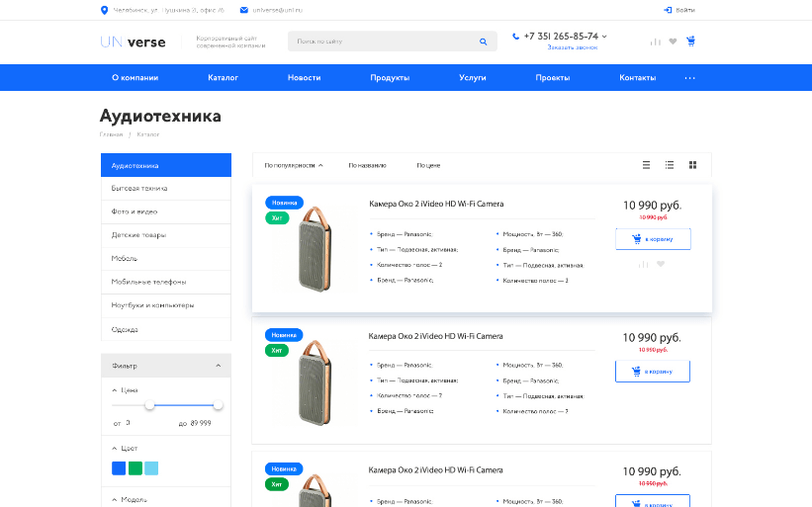Viewport: 812px width, 507px height.
Task: Open Услуги menu item
Action: [x=473, y=78]
